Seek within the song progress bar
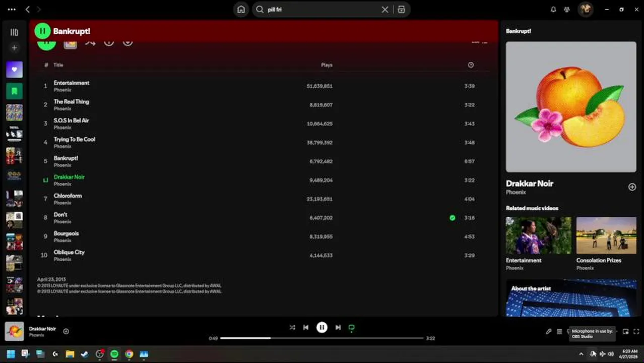This screenshot has height=363, width=644. [322, 338]
